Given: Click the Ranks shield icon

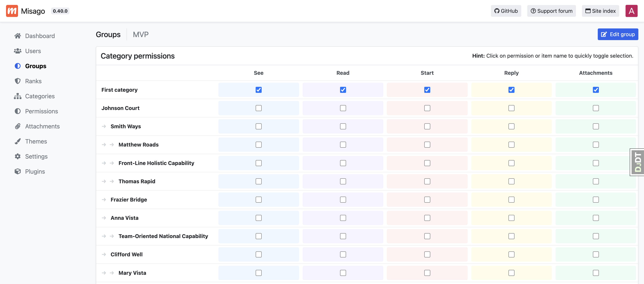Looking at the screenshot, I should (x=17, y=81).
